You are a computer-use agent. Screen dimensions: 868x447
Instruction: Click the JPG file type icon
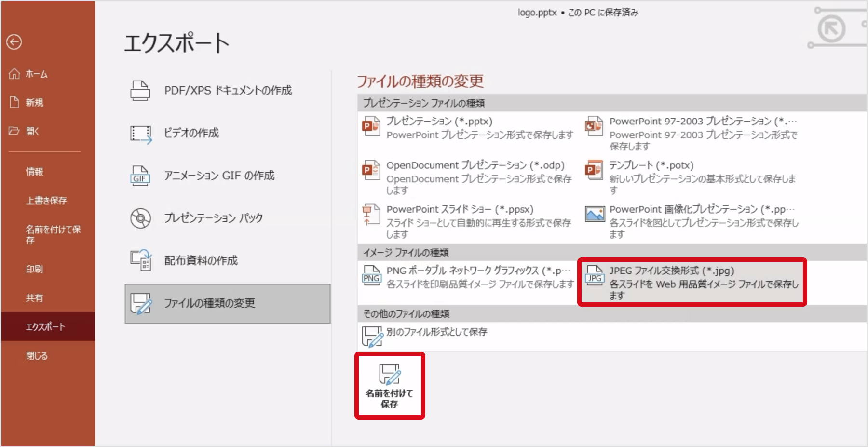(594, 276)
